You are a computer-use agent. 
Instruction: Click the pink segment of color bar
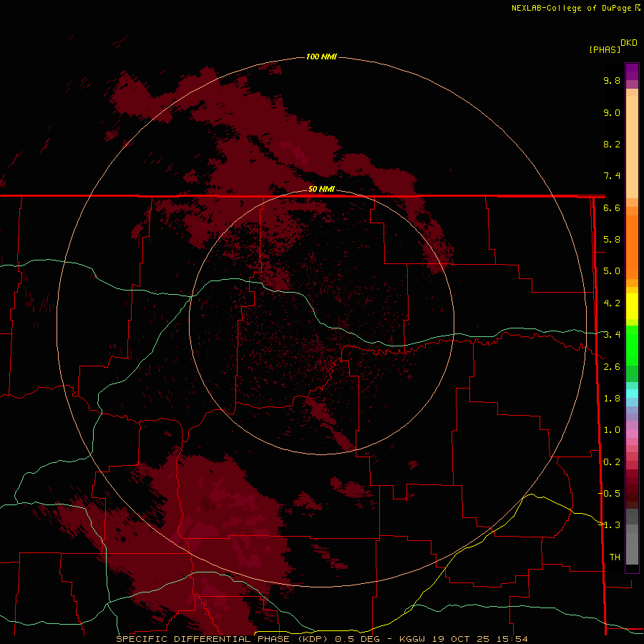point(632,434)
